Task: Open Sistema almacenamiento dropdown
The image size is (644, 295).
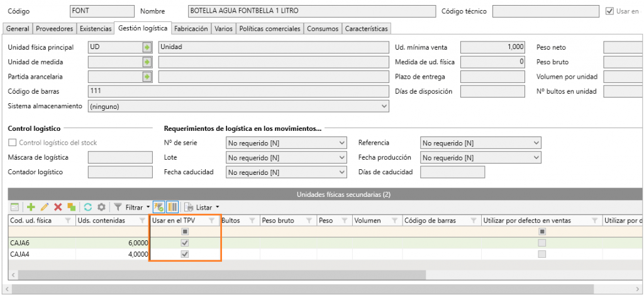Action: (x=384, y=106)
